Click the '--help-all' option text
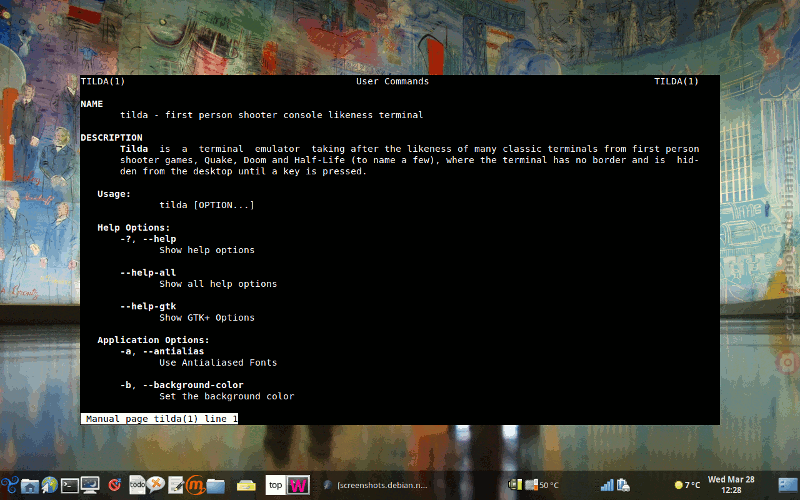Viewport: 800px width, 500px height. [148, 272]
